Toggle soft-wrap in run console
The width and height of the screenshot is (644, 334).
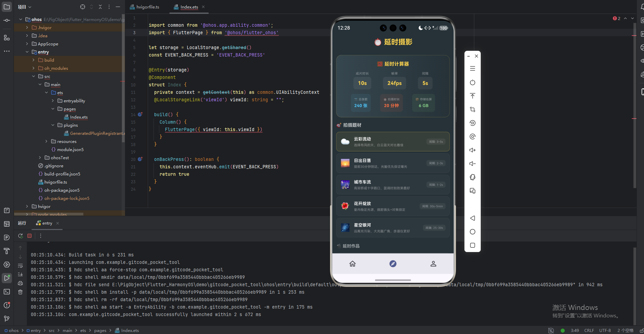[x=20, y=266]
